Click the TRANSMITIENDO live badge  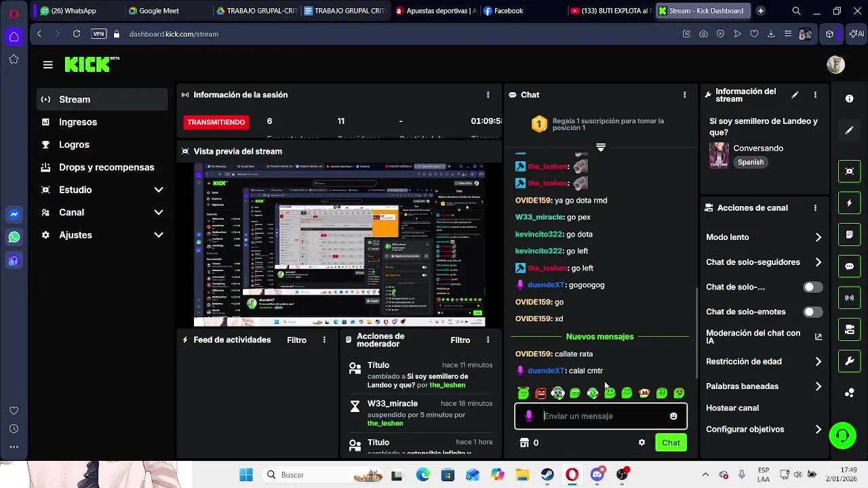point(216,122)
